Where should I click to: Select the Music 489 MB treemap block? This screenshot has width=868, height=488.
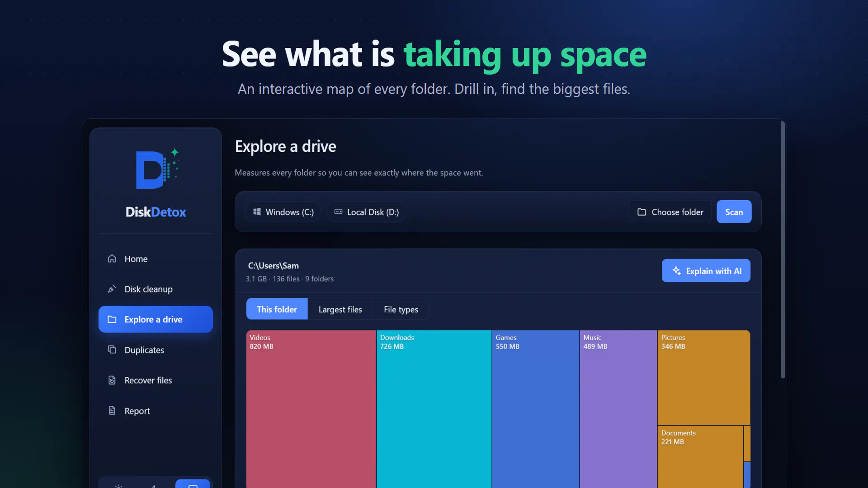(618, 409)
